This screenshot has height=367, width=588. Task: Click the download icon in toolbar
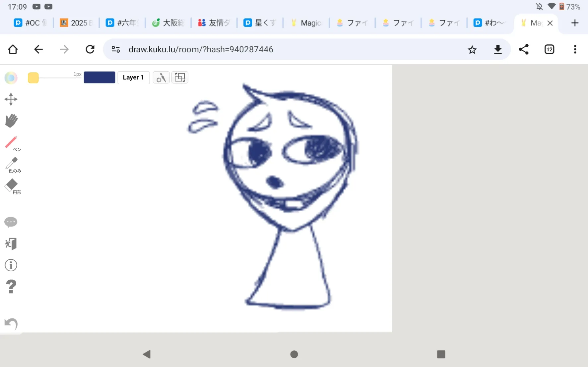[x=498, y=50]
